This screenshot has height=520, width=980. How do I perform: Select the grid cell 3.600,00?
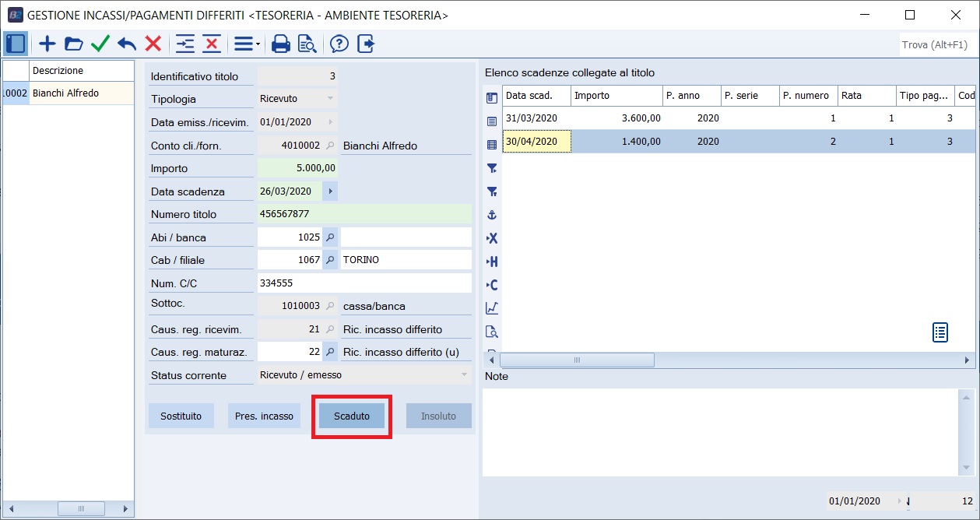point(616,118)
